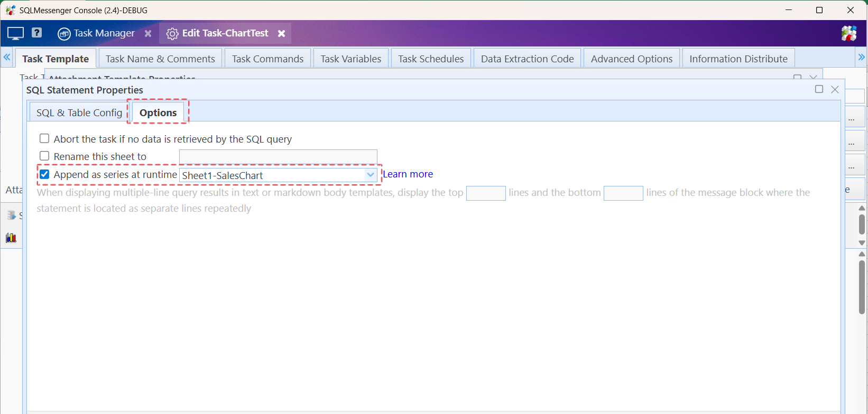
Task: Switch to the Task Commands tab
Action: click(x=267, y=59)
